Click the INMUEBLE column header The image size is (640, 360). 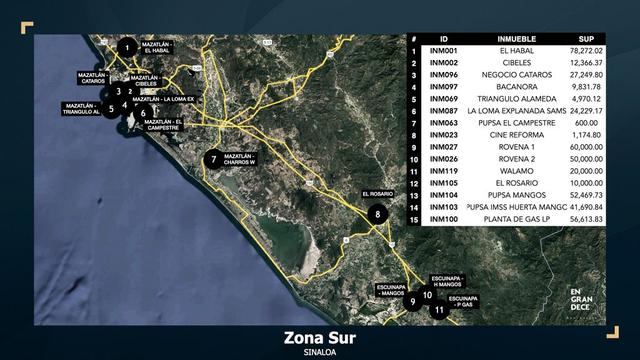coord(516,39)
